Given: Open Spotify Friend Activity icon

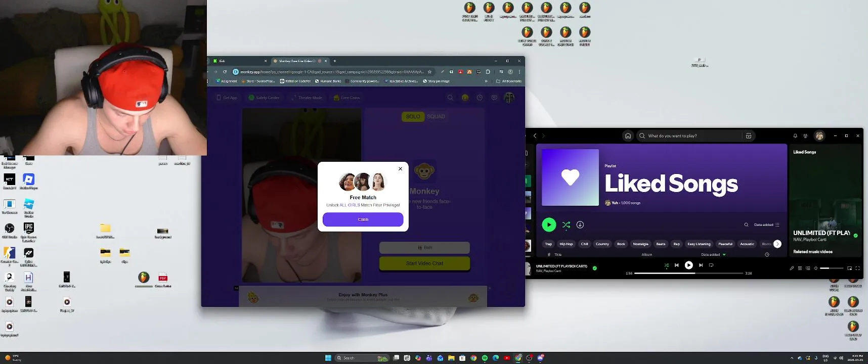Looking at the screenshot, I should click(x=806, y=135).
